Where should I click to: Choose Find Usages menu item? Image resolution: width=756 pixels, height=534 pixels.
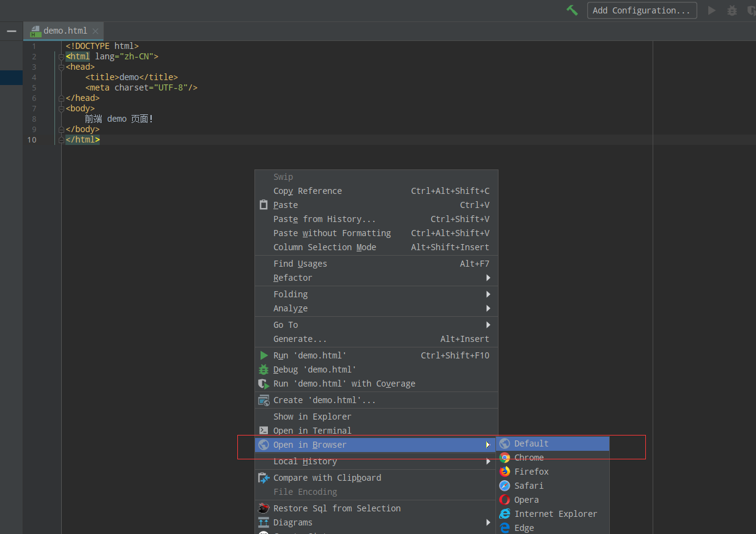(376, 264)
